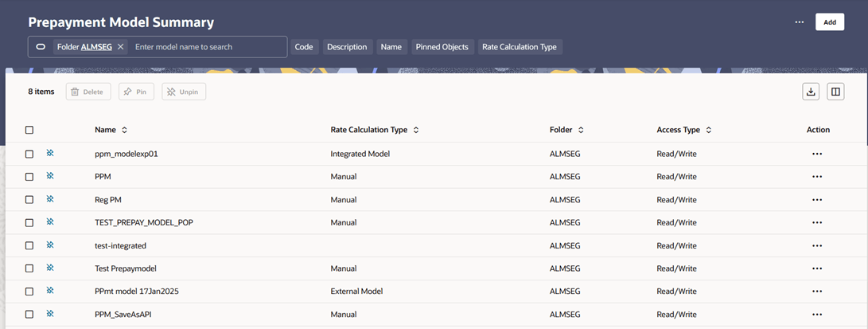Open action menu for Test Prepaymodel
The height and width of the screenshot is (329, 868).
click(x=817, y=268)
